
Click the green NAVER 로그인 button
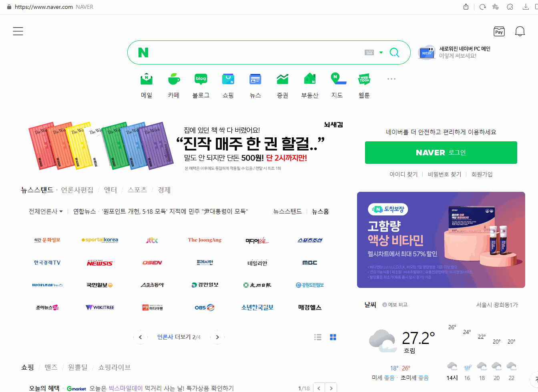coord(441,153)
